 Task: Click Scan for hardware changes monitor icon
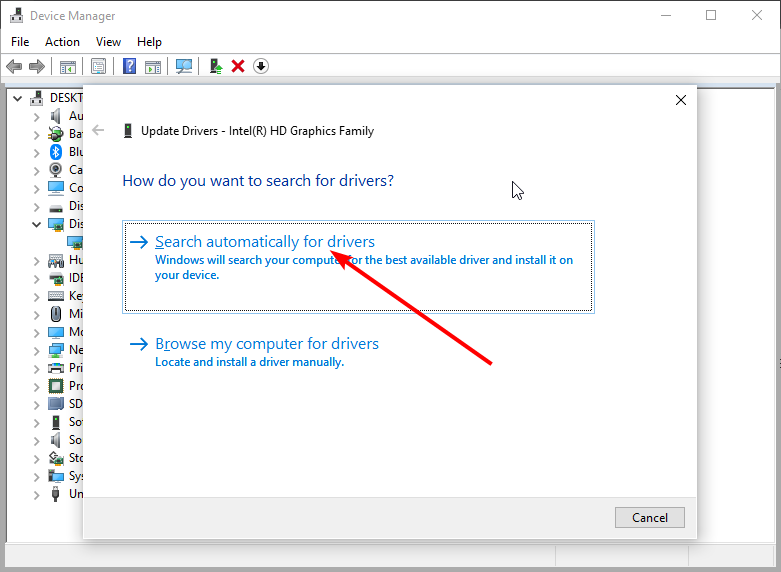(184, 66)
